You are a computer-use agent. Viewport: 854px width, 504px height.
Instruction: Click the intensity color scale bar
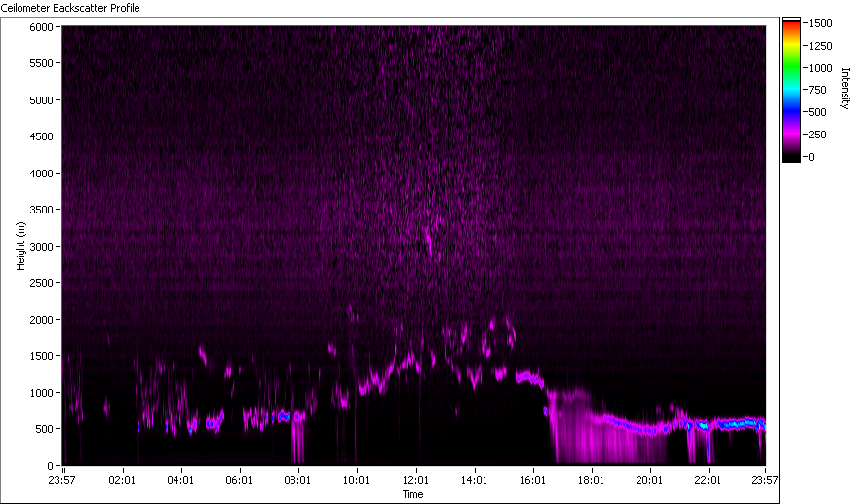792,90
